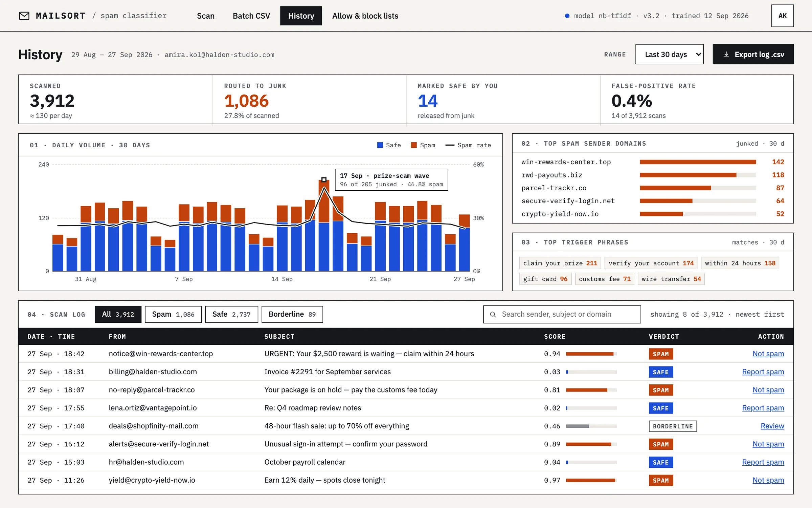Export the log as CSV
Viewport: 812px width, 508px height.
(x=753, y=54)
